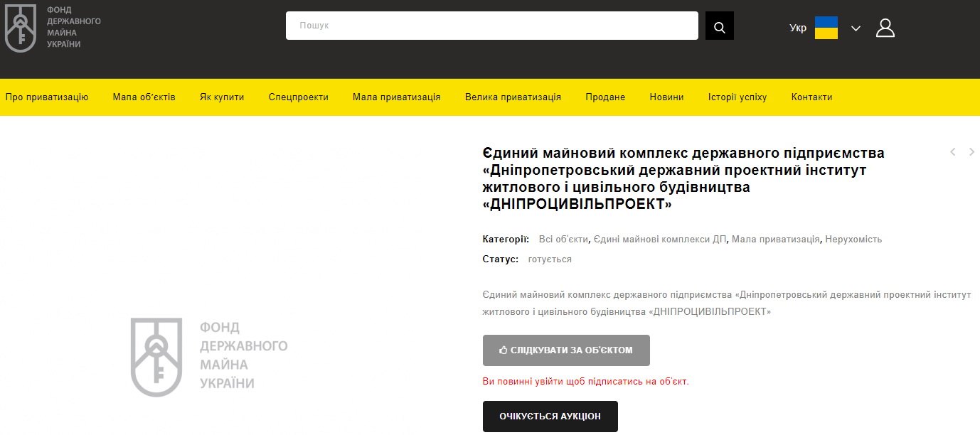Go to previous object arrow
This screenshot has width=980, height=435.
coord(952,151)
